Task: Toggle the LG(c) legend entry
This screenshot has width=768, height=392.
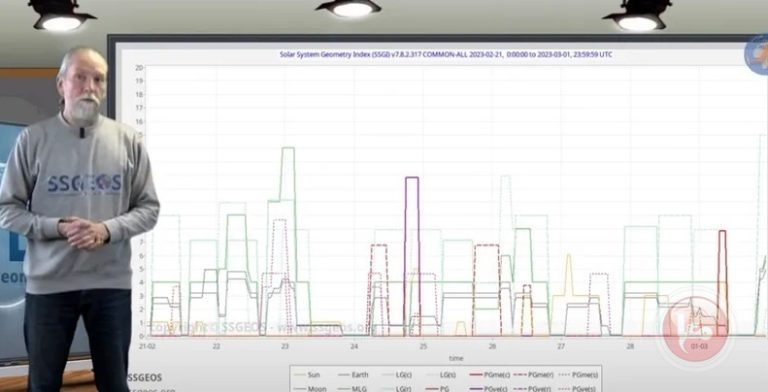Action: tap(397, 375)
